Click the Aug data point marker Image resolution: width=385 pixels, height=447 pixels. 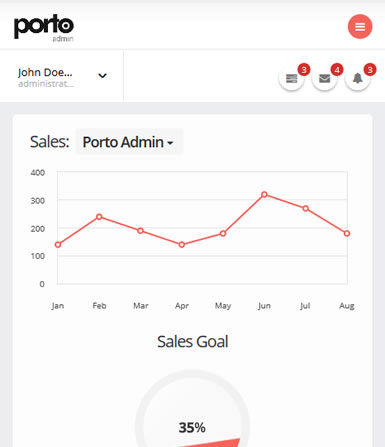point(347,233)
